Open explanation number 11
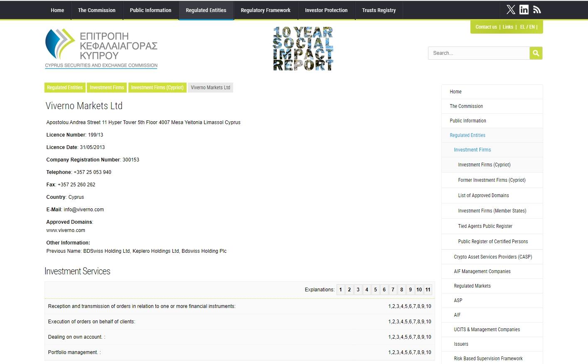This screenshot has height=364, width=588. [x=428, y=290]
